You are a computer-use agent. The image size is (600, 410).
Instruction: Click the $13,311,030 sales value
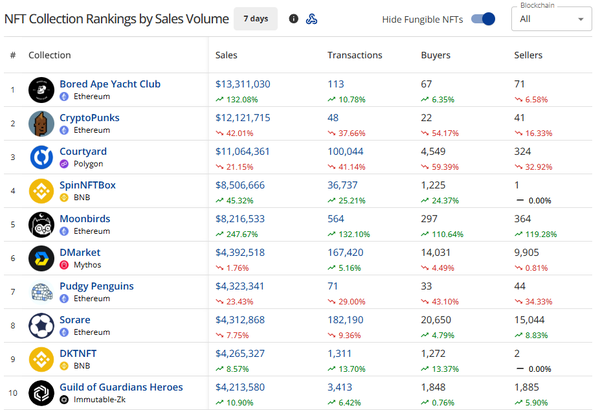243,84
